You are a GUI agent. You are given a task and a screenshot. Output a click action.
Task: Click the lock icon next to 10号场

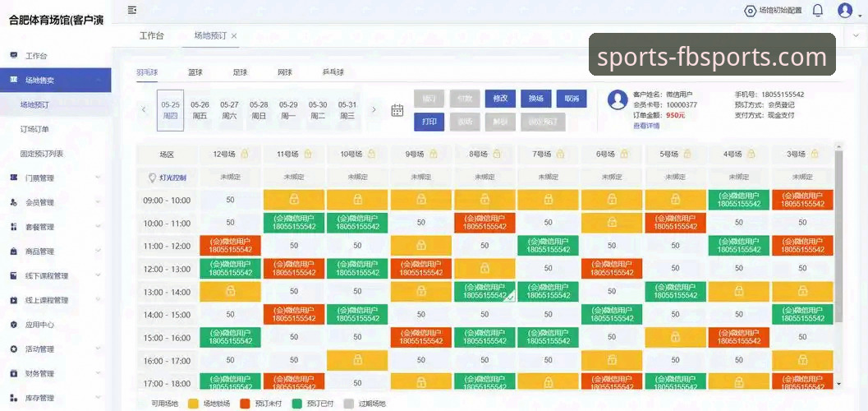pyautogui.click(x=372, y=154)
